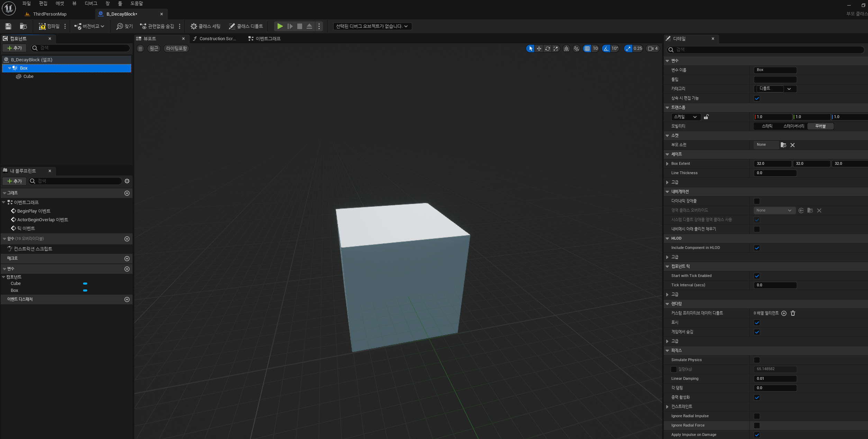This screenshot has width=868, height=439.
Task: Click the 추가 button in Components panel
Action: coord(15,48)
